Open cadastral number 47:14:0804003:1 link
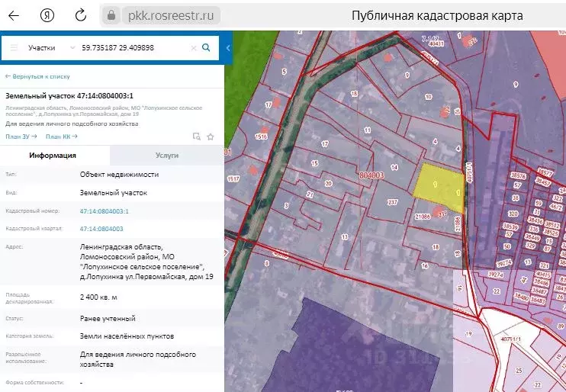The width and height of the screenshot is (566, 392). point(104,211)
